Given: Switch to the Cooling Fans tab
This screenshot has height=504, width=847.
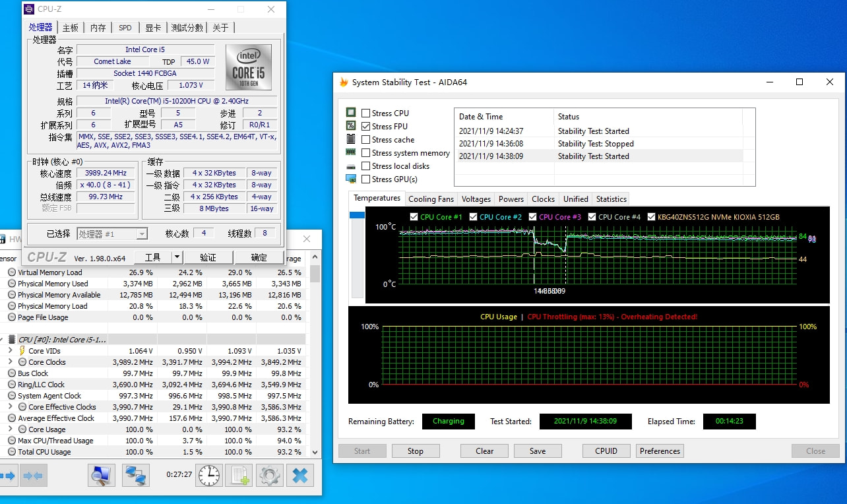Looking at the screenshot, I should (x=431, y=199).
